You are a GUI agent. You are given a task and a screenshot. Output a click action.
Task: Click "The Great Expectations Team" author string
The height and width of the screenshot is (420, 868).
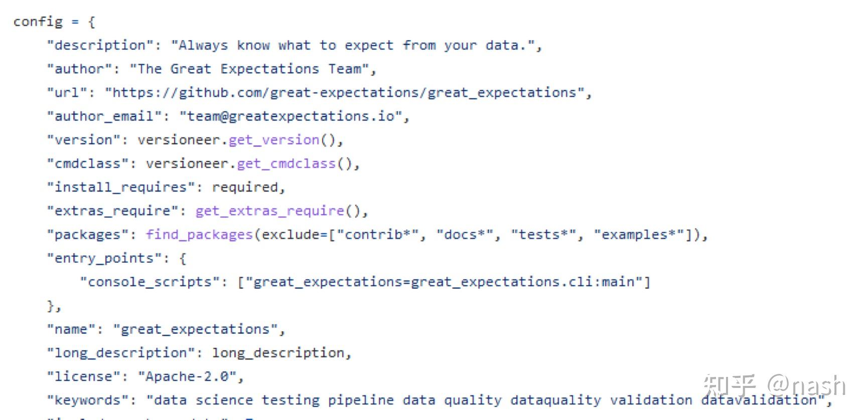tap(249, 69)
